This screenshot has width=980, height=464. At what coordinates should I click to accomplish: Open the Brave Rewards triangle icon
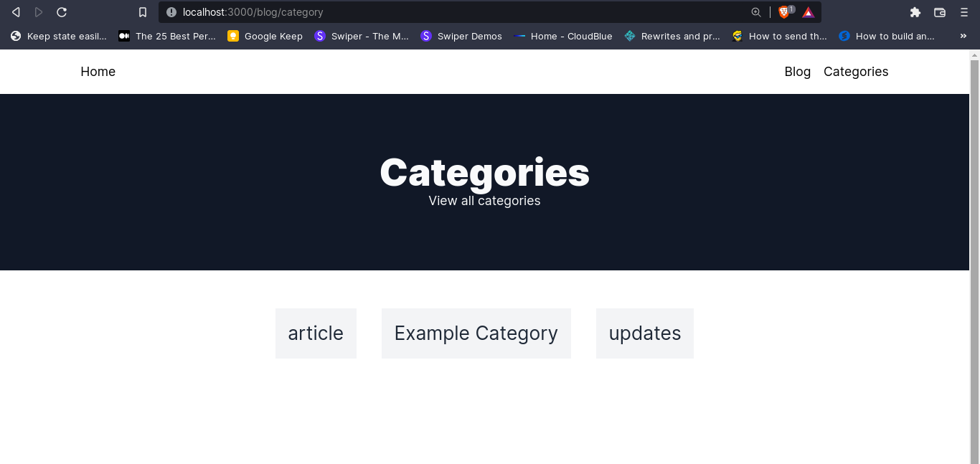[x=809, y=12]
